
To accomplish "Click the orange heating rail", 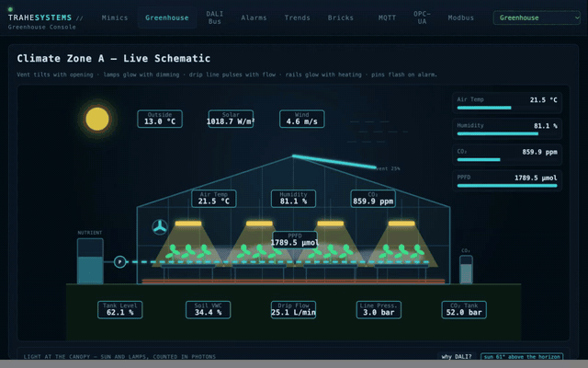I will pos(293,281).
